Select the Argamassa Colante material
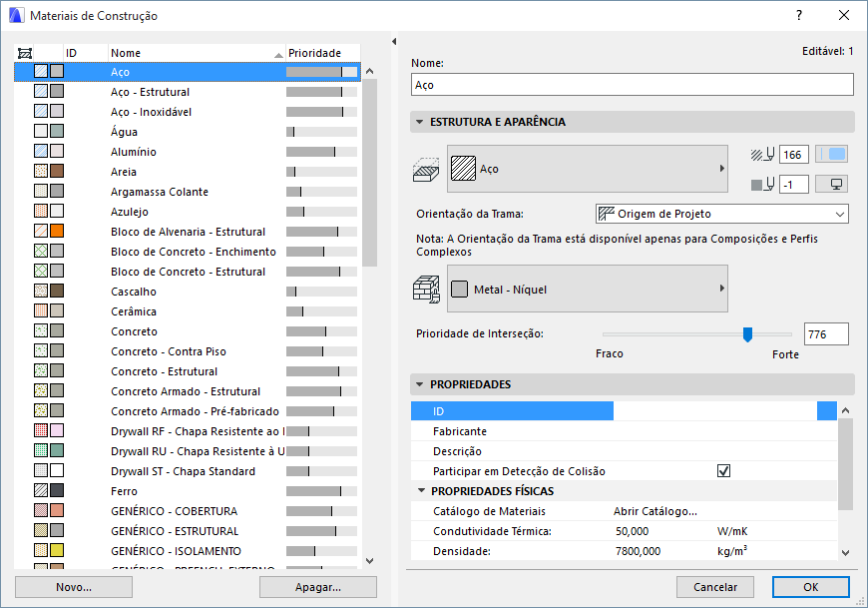 [188, 191]
